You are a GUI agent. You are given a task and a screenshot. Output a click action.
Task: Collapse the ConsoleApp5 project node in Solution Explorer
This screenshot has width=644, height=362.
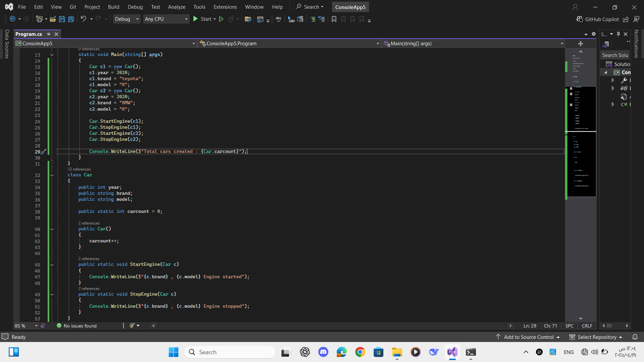point(606,72)
